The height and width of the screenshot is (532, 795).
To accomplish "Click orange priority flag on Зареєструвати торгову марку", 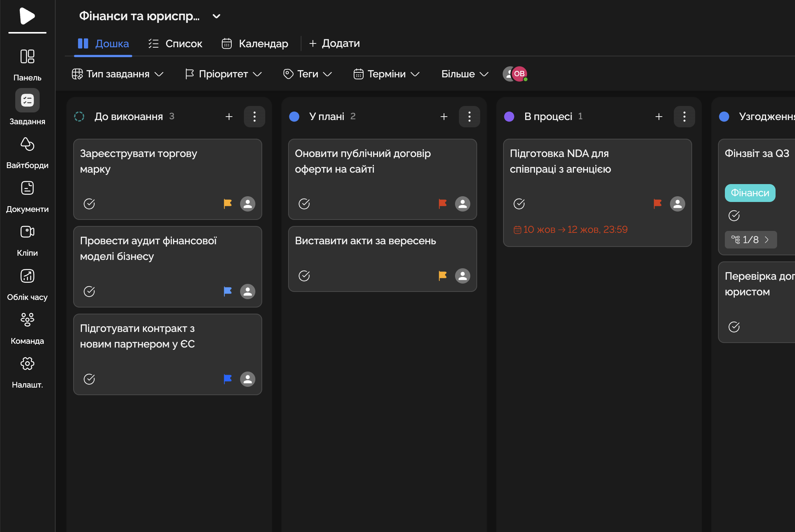I will point(228,204).
